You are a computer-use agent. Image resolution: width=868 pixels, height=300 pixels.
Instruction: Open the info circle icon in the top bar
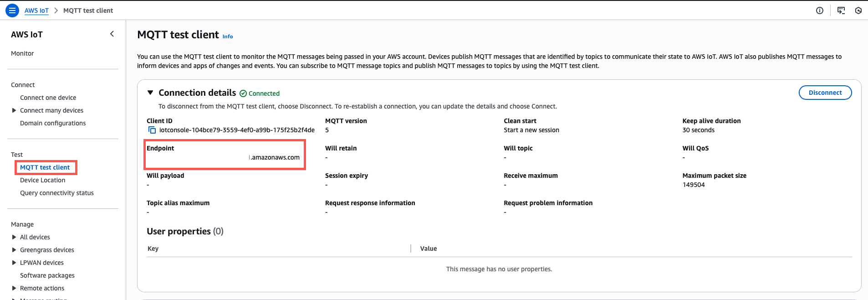pyautogui.click(x=820, y=10)
